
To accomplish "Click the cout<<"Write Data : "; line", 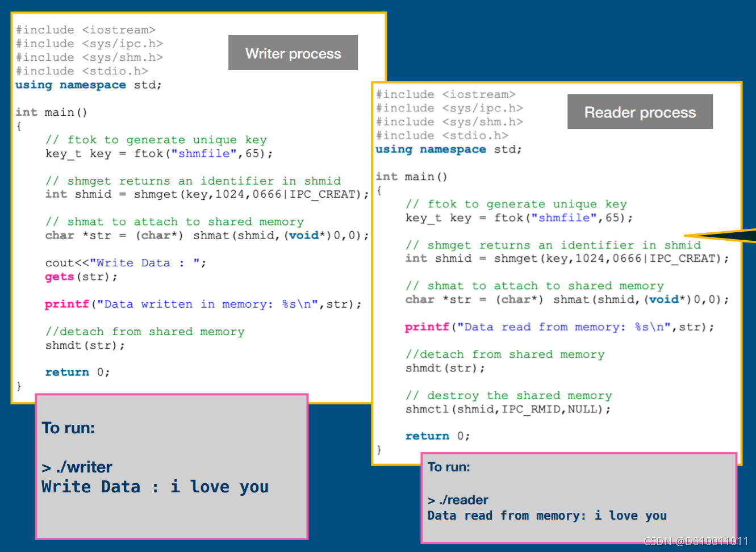I will coord(126,263).
